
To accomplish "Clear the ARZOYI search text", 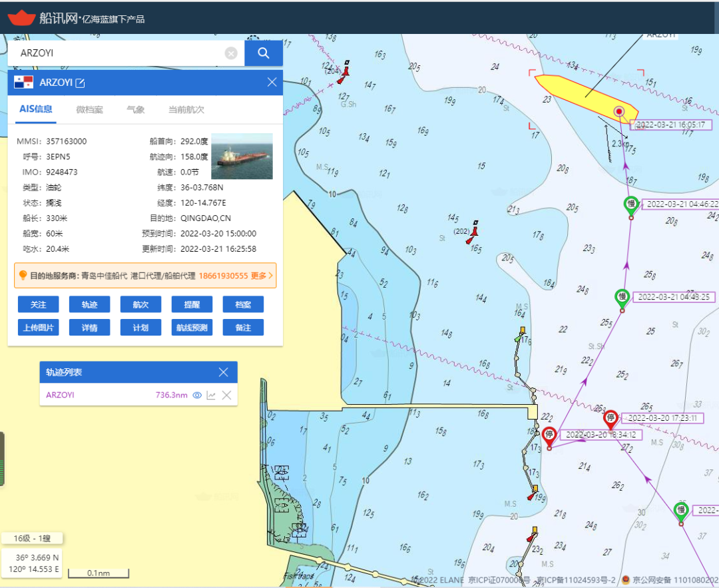I will (x=231, y=53).
